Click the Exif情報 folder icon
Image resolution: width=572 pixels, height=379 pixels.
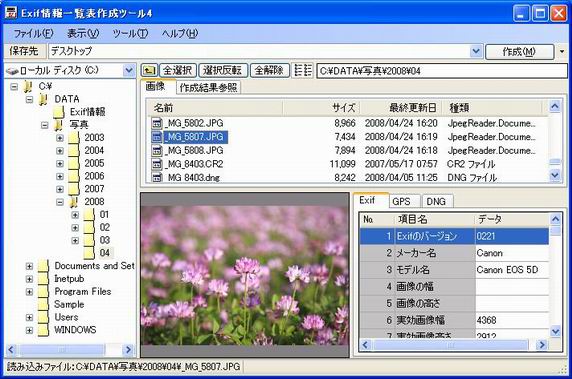[59, 112]
